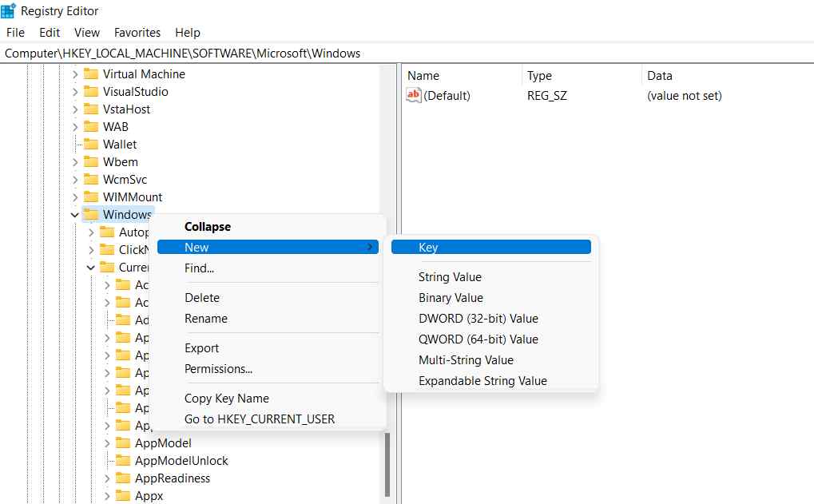Click the registry path address bar

(407, 53)
